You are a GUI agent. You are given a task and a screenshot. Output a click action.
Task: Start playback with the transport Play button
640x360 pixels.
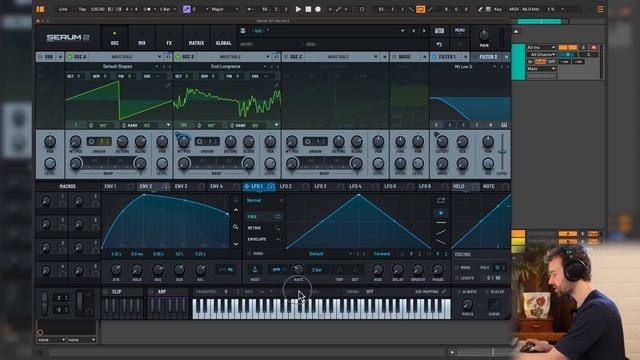298,9
